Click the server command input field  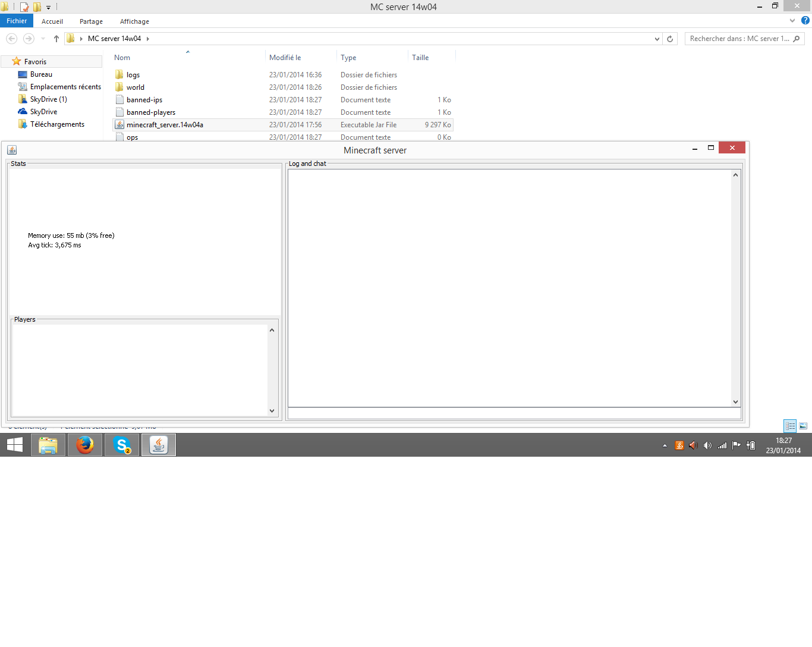[514, 413]
